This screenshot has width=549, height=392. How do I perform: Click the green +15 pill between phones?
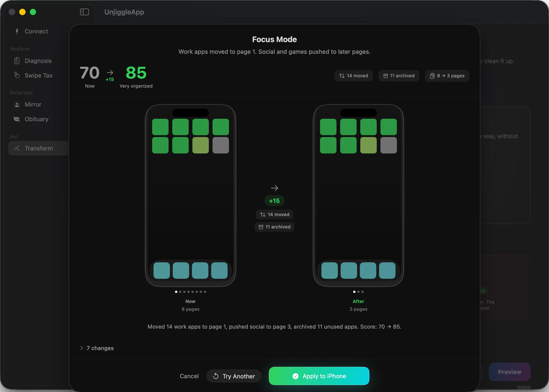[x=274, y=201]
